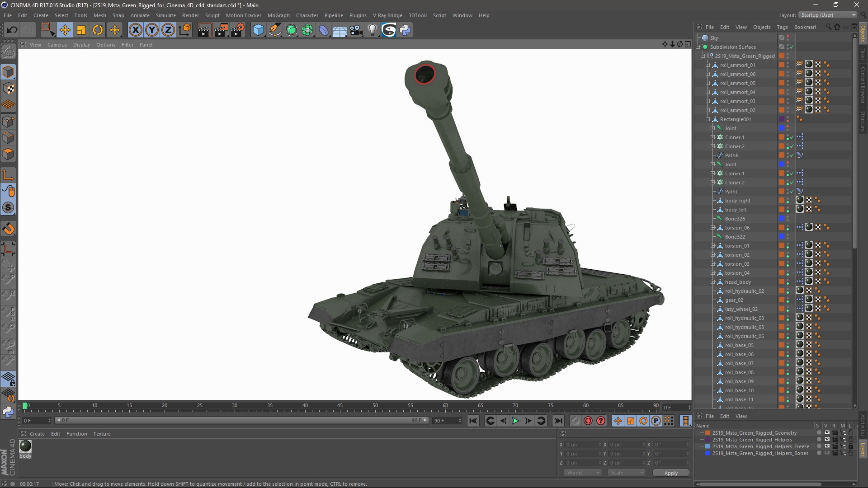Screen dimensions: 868x488
Task: Click the Render Settings icon
Action: [238, 29]
